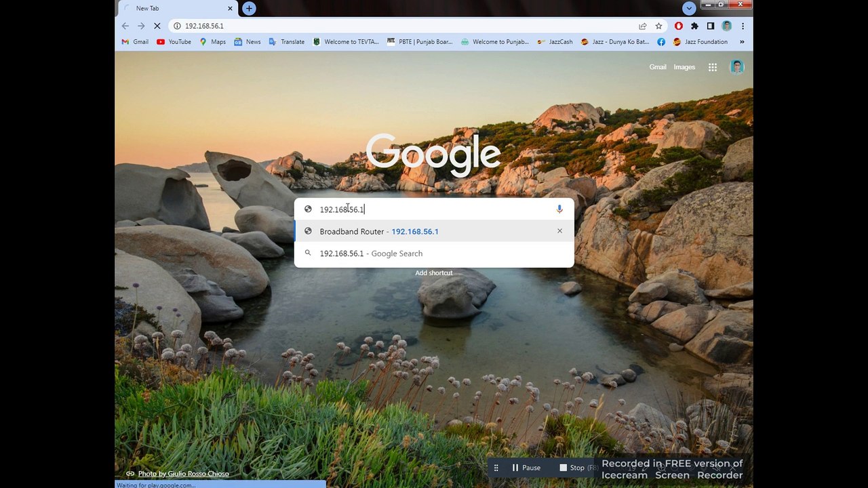
Task: Open the PBTE Punjab Board bookmark
Action: [x=420, y=41]
